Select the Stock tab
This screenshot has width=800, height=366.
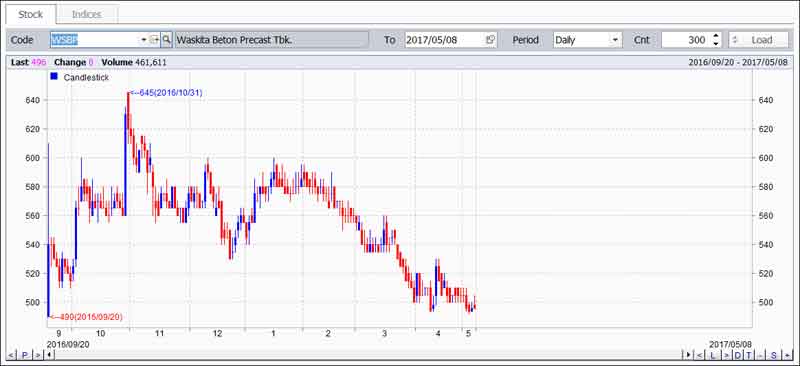(x=31, y=14)
